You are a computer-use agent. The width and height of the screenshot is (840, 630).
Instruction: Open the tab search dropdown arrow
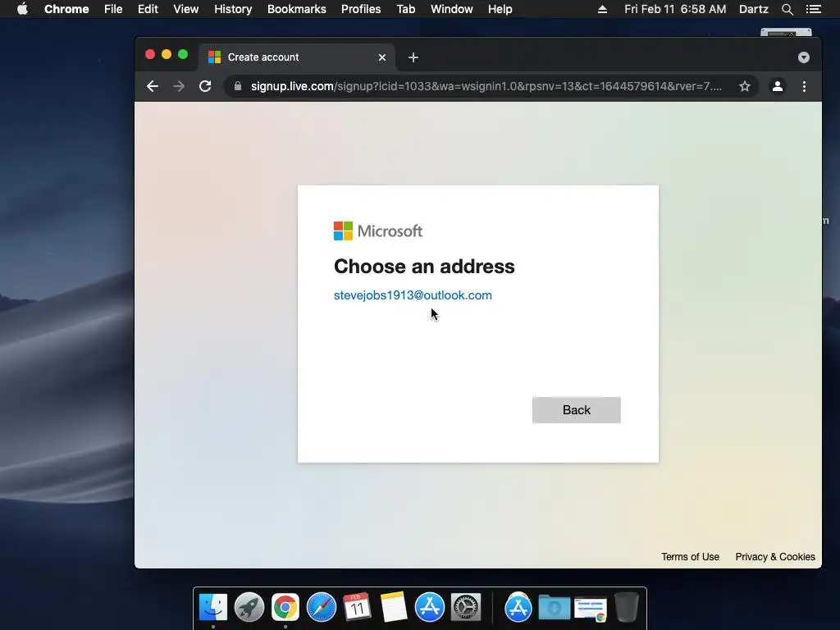click(x=804, y=57)
